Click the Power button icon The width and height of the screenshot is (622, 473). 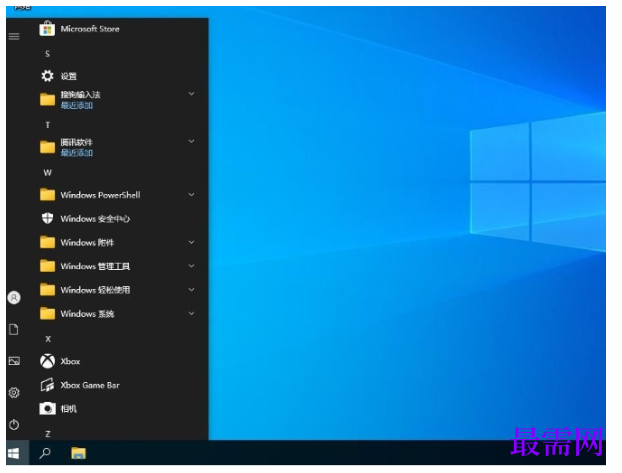coord(14,425)
